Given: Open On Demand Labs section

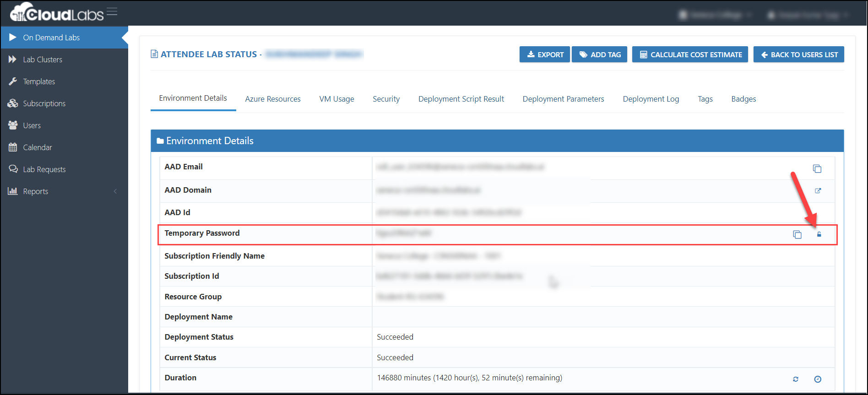Looking at the screenshot, I should (x=64, y=38).
